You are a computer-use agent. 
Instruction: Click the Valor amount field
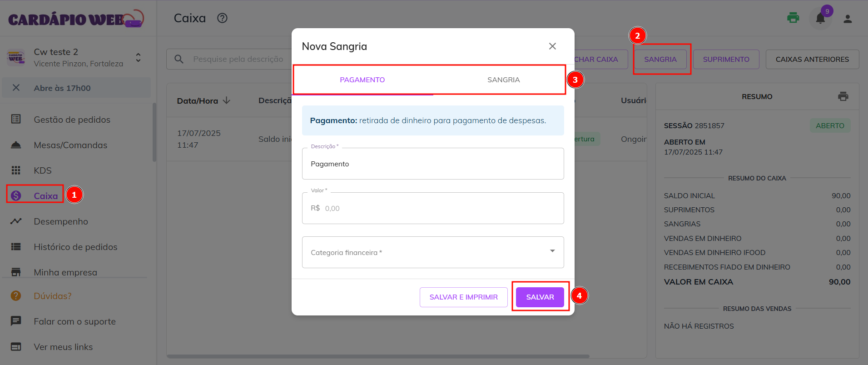(433, 208)
